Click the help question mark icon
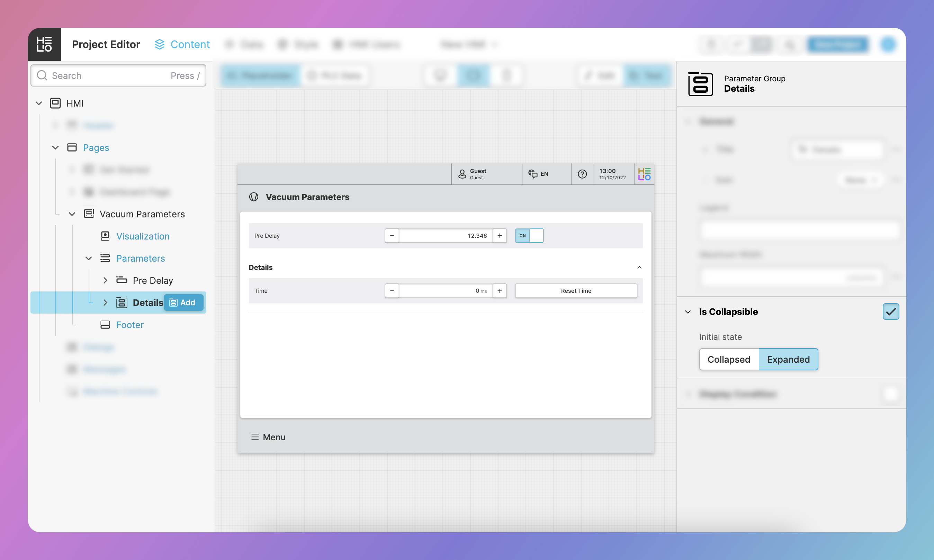The height and width of the screenshot is (560, 934). point(582,174)
